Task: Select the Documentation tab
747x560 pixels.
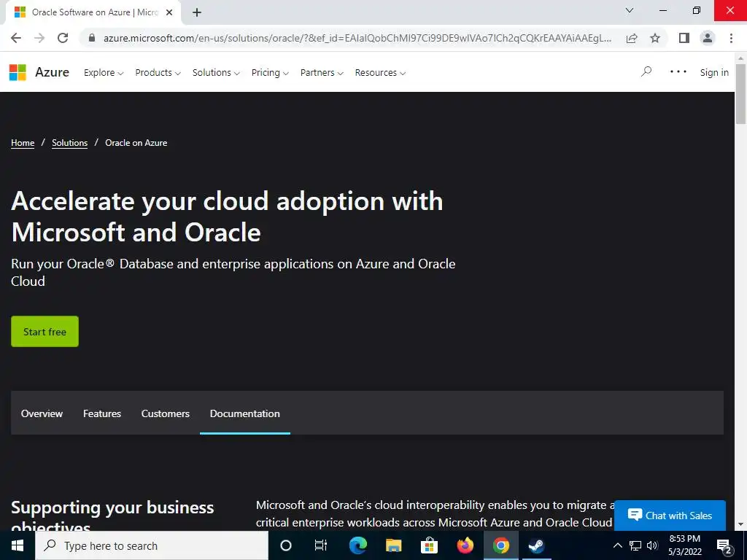Action: [x=245, y=413]
